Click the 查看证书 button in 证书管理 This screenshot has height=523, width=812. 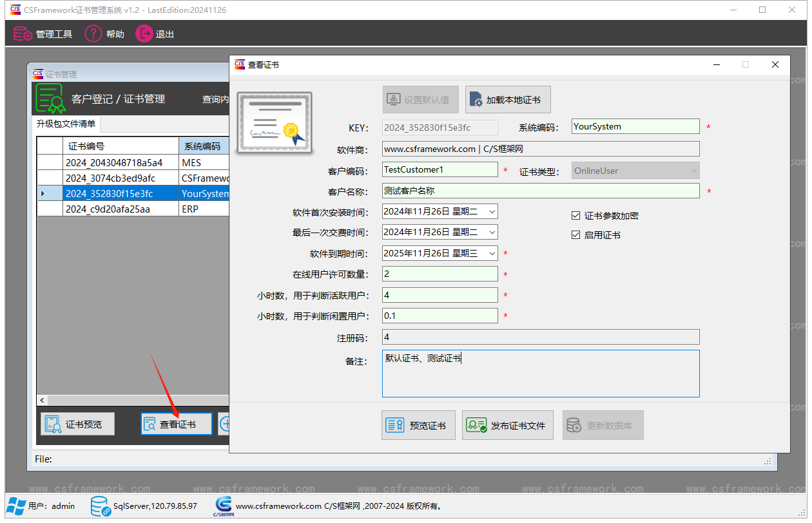[177, 424]
